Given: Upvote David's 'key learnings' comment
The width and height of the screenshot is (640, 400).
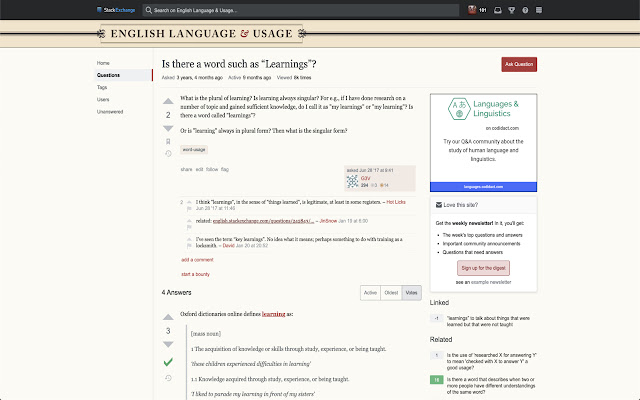Looking at the screenshot, I should [189, 239].
